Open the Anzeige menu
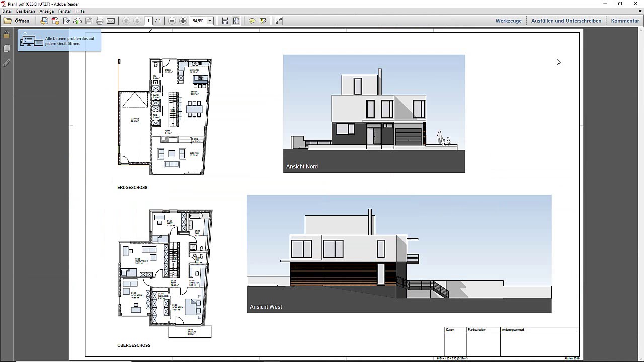Image resolution: width=644 pixels, height=362 pixels. (47, 11)
